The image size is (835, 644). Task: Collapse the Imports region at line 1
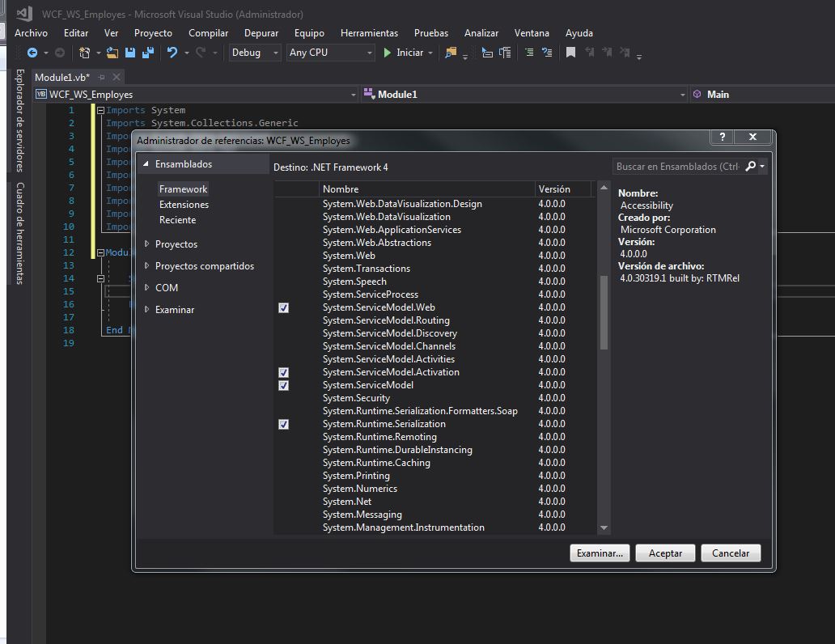(100, 110)
